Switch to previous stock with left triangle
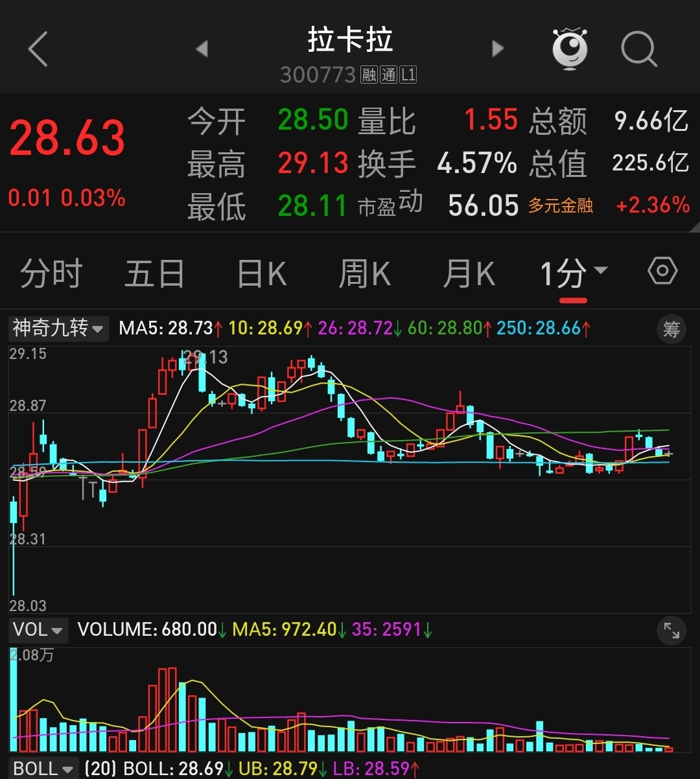700x779 pixels. point(202,49)
